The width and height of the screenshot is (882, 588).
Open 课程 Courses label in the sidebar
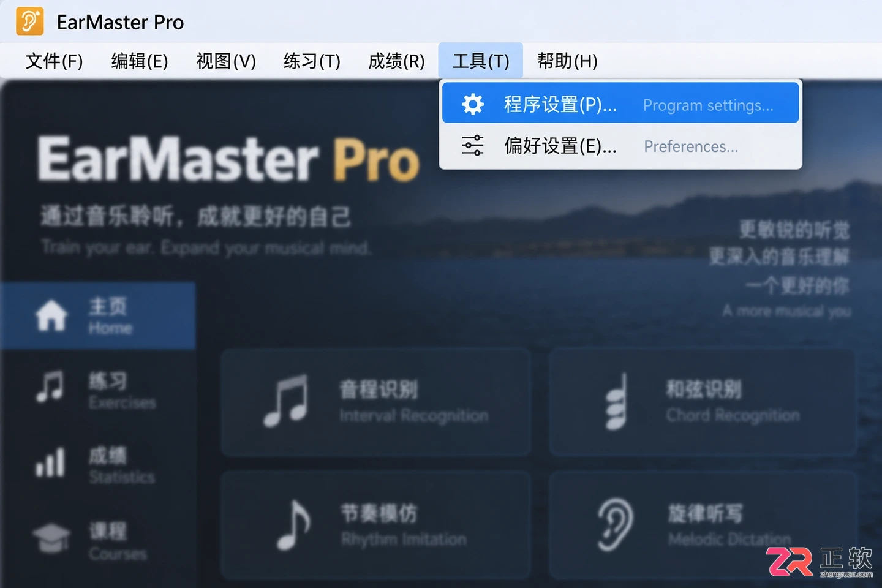(118, 541)
